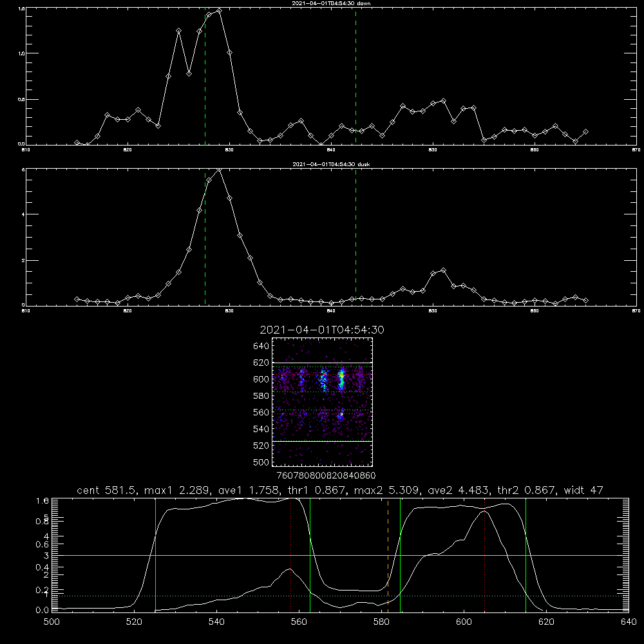
Task: Click the peak diamond marker in the dusk plot
Action: coord(220,169)
